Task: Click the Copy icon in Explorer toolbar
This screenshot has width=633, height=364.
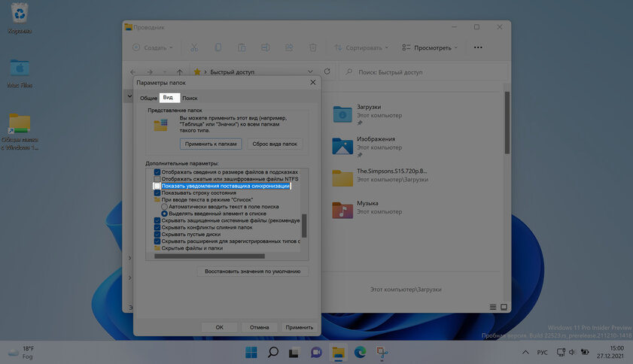Action: click(x=218, y=47)
